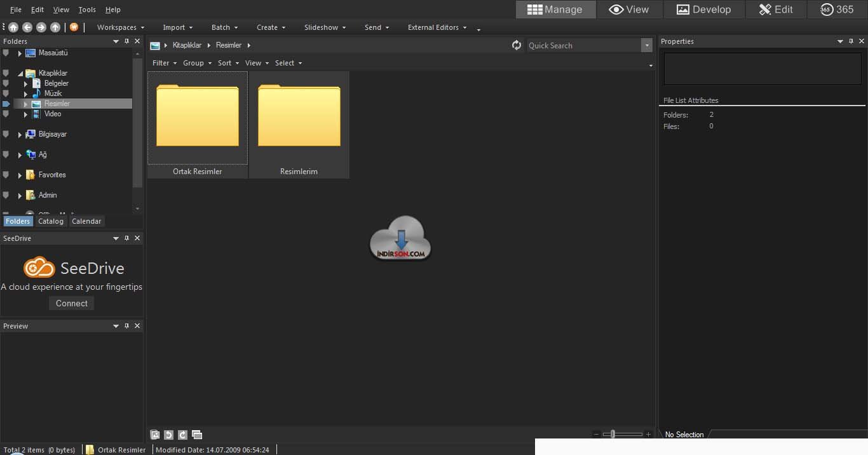Expand the Belgeler tree node
This screenshot has height=455, width=868.
click(25, 84)
